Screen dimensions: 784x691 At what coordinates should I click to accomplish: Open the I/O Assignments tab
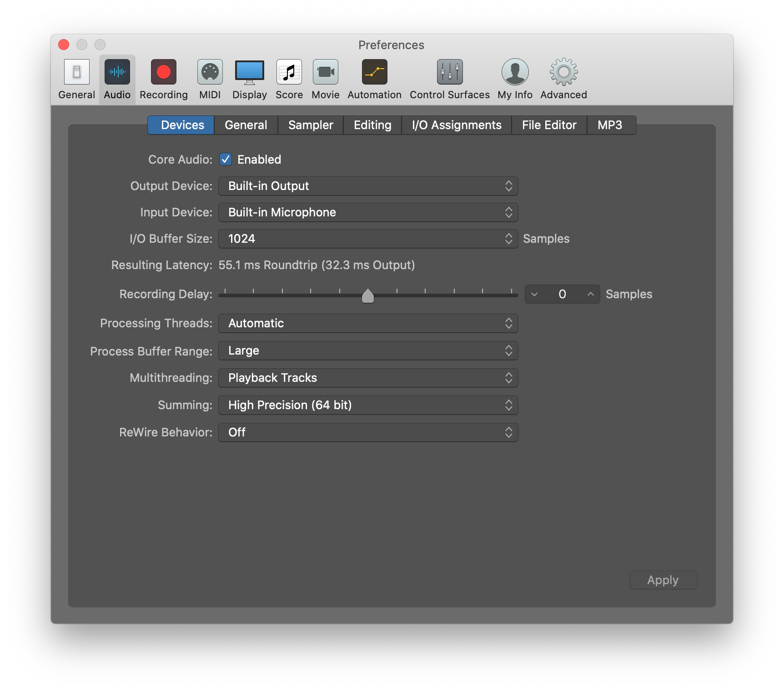(456, 125)
